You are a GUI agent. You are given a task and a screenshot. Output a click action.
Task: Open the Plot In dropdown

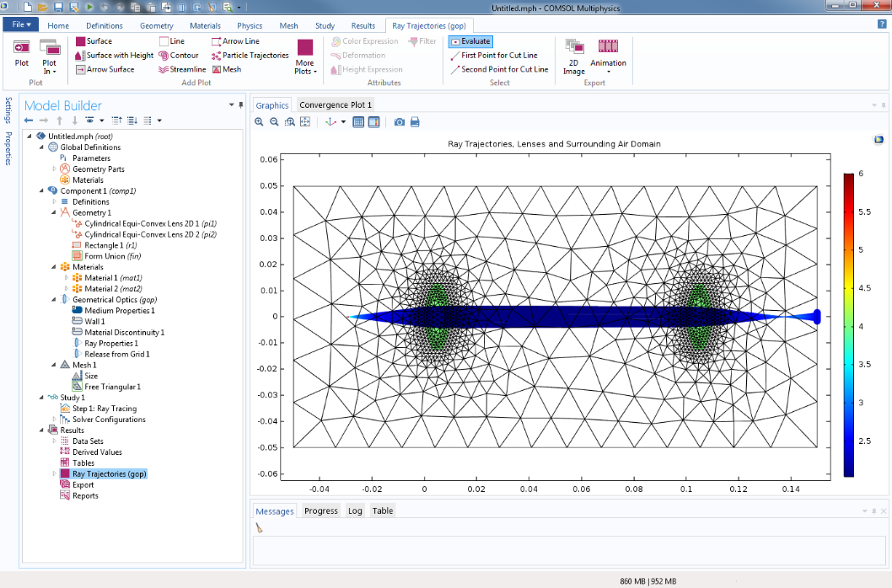pos(50,56)
